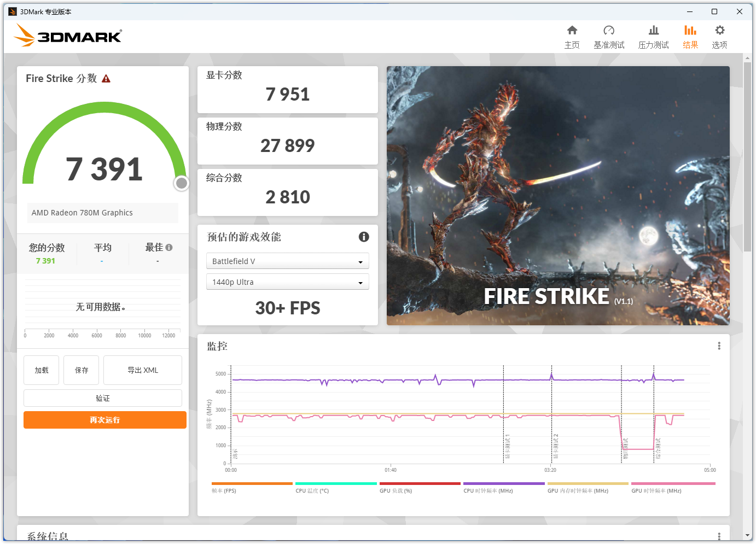
Task: Click the options gear icon
Action: [720, 30]
